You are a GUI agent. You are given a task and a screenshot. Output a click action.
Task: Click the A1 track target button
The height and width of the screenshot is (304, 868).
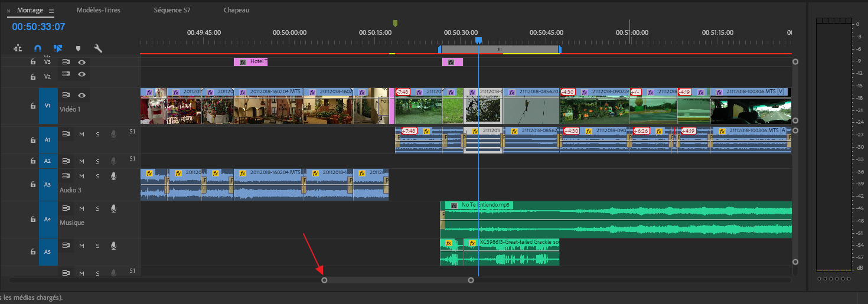click(x=48, y=140)
